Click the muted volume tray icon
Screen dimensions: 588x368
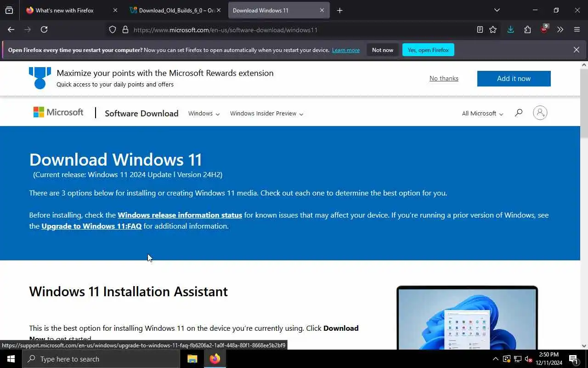coord(528,359)
